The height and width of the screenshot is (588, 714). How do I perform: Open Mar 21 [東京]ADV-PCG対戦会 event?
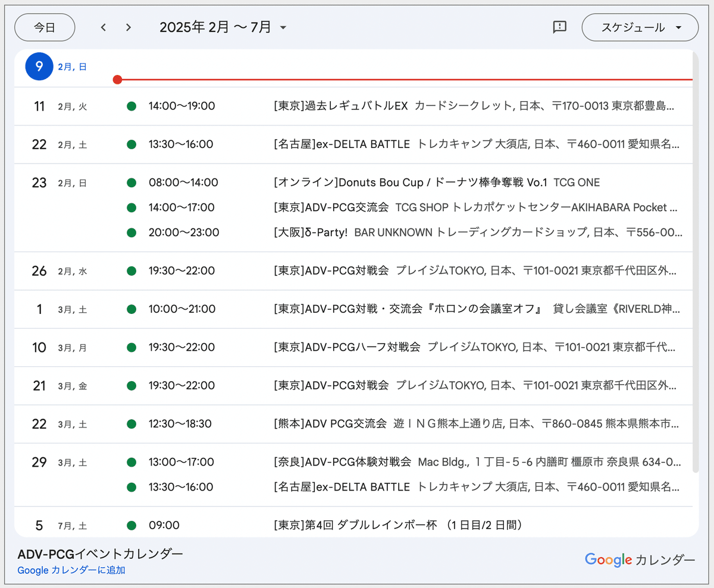[x=475, y=386]
